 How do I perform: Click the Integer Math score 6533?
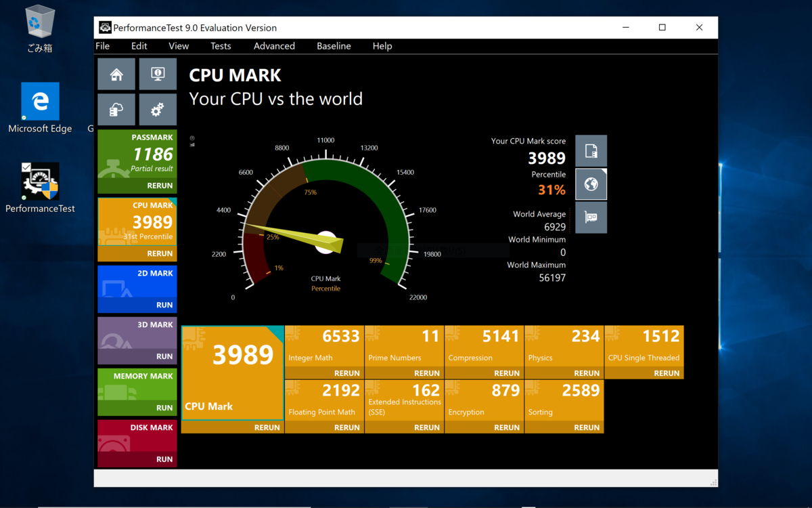pyautogui.click(x=341, y=337)
